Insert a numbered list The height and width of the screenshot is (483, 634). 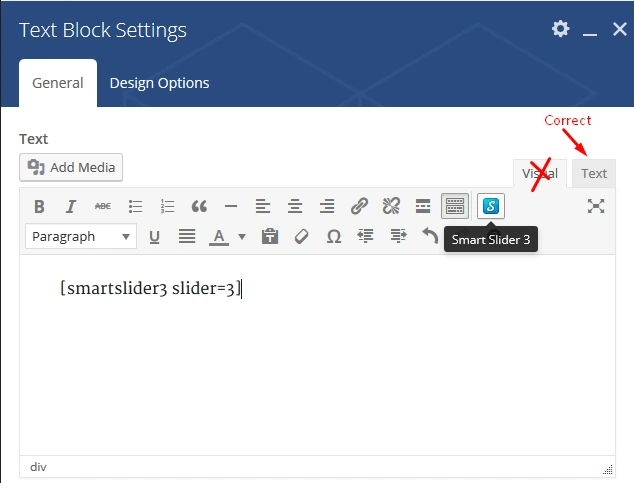167,207
